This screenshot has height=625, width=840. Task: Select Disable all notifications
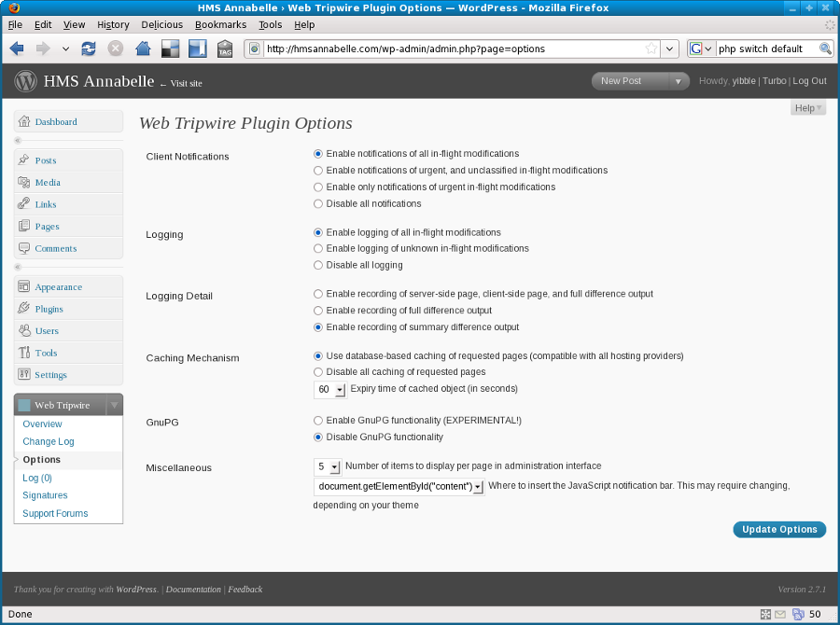tap(318, 203)
